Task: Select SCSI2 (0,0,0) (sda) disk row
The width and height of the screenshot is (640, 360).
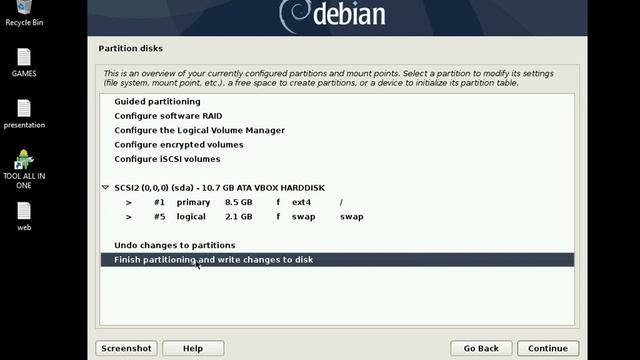Action: click(337, 188)
